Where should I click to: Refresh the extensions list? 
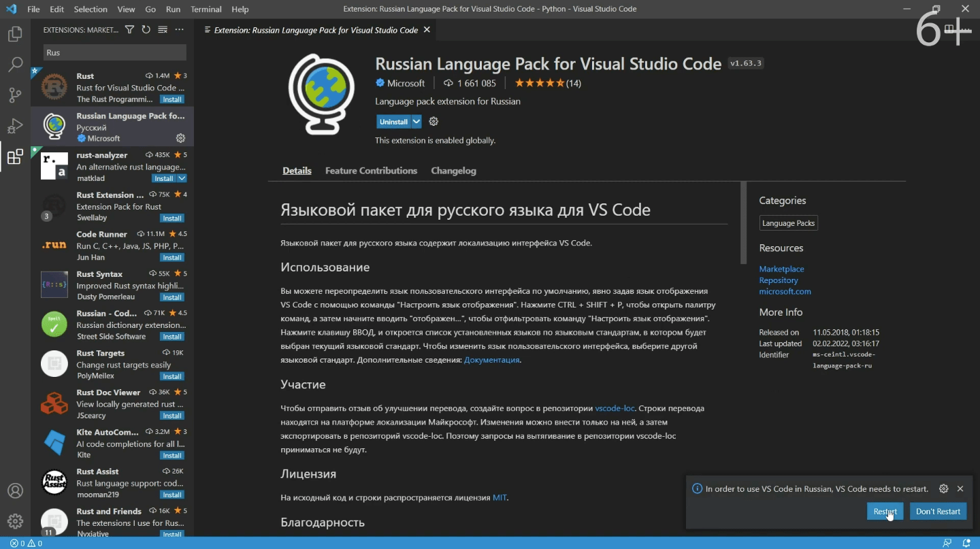coord(146,30)
